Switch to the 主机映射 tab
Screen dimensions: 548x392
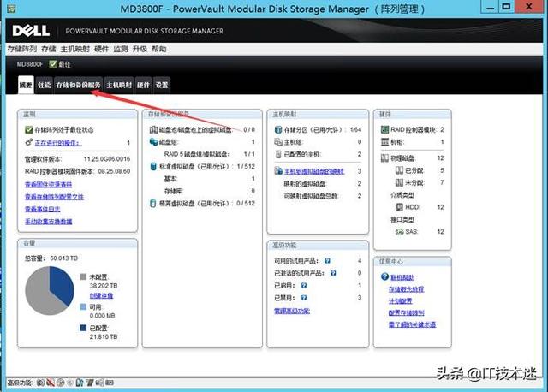click(119, 85)
